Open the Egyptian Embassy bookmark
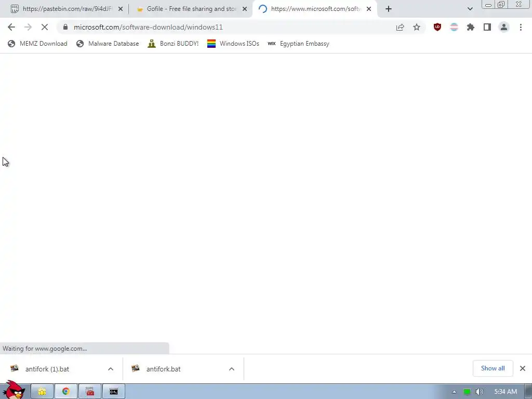Viewport: 532px width, 399px height. pos(299,44)
